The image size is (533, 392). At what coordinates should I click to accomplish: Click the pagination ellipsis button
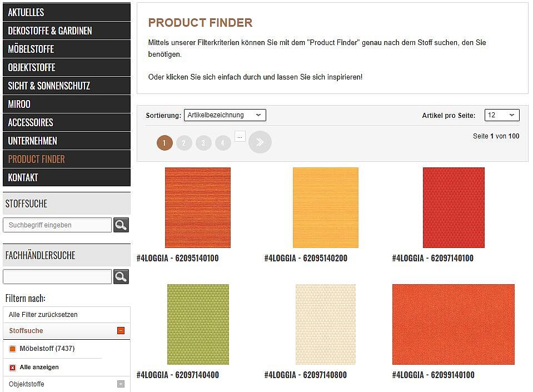(240, 136)
